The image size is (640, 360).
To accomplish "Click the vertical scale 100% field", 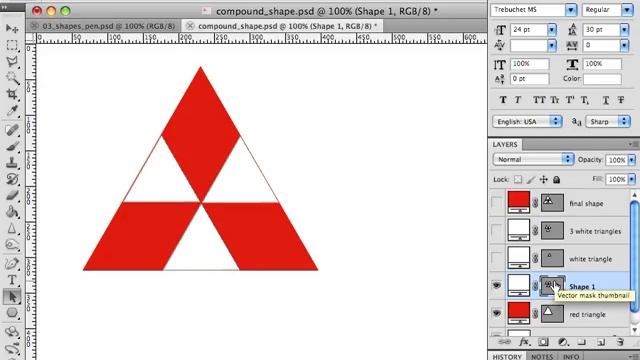I will 529,64.
